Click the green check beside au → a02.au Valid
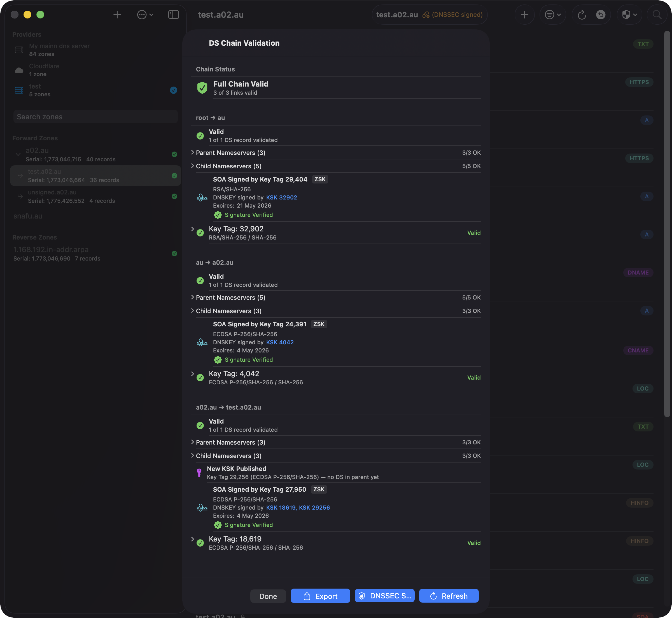 (200, 281)
